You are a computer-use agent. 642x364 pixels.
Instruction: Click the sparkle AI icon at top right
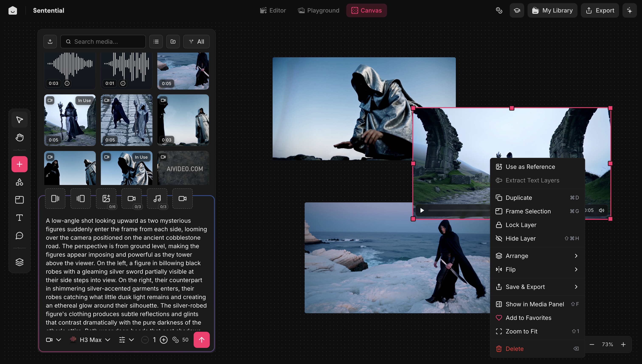point(629,10)
